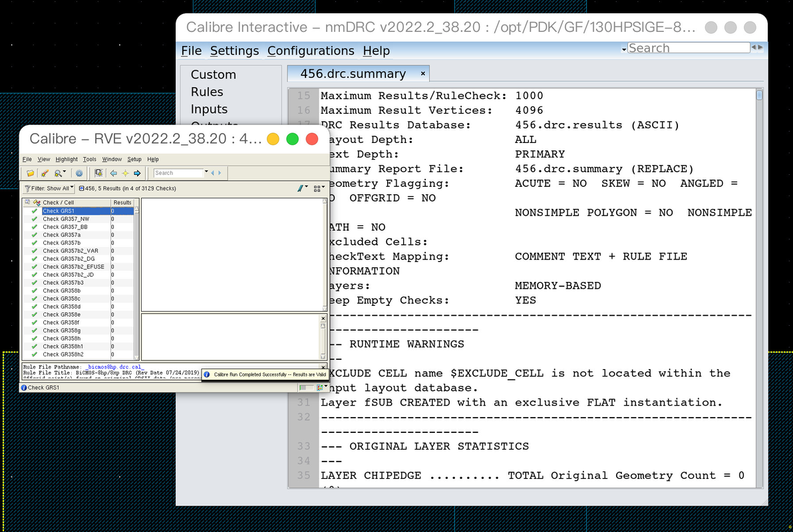This screenshot has height=532, width=793.
Task: Open the status bar dropdown arrow at RVE bottom right
Action: pyautogui.click(x=326, y=386)
